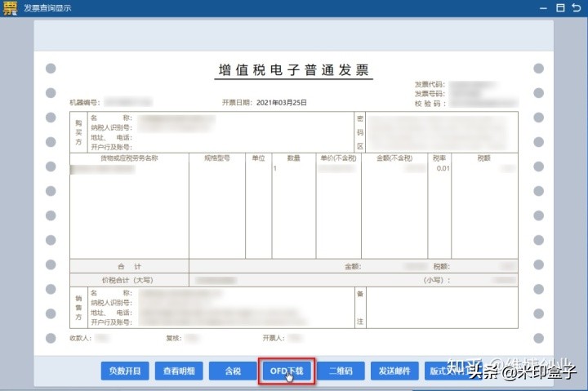588x391 pixels.
Task: Click the 税额 column header
Action: pyautogui.click(x=483, y=158)
